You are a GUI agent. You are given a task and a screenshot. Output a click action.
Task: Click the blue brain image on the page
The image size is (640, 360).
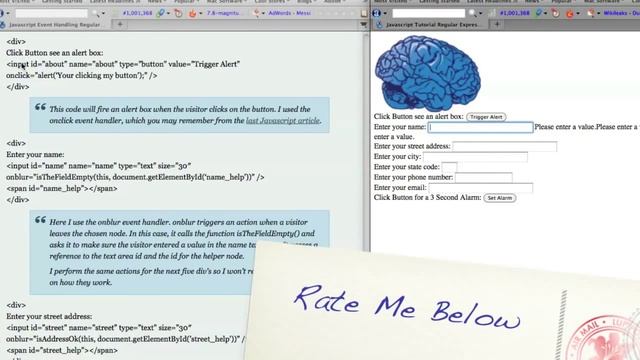tap(428, 73)
